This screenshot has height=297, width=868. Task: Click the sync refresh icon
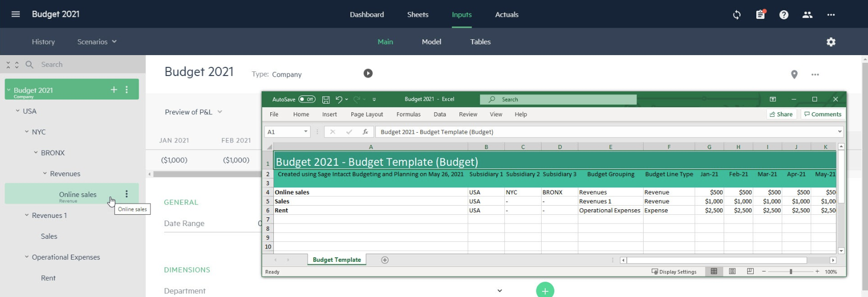tap(737, 15)
